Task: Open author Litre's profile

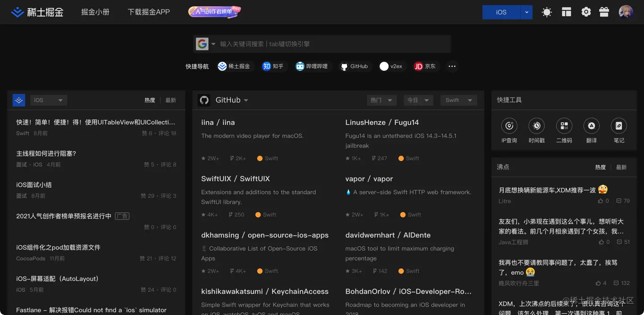Action: [504, 201]
